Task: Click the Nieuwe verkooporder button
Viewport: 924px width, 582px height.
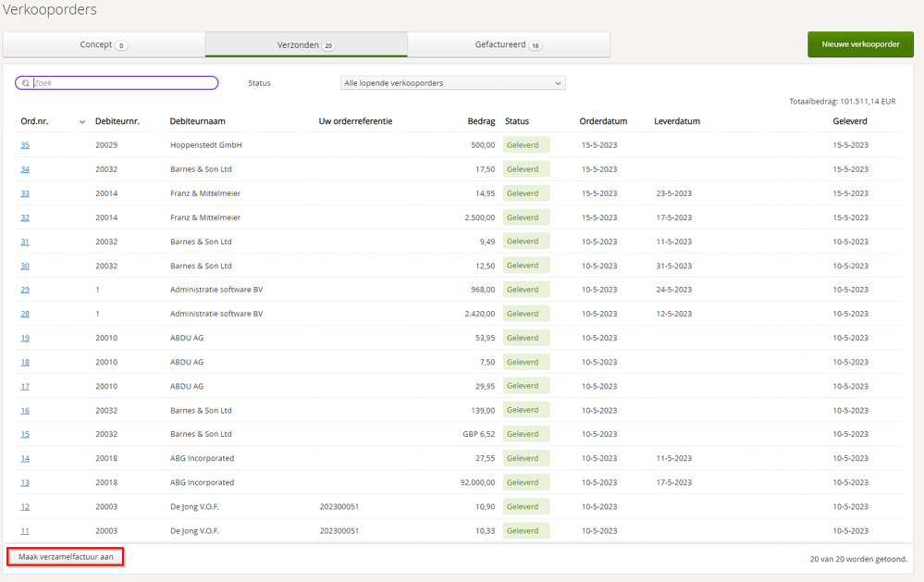Action: (860, 44)
